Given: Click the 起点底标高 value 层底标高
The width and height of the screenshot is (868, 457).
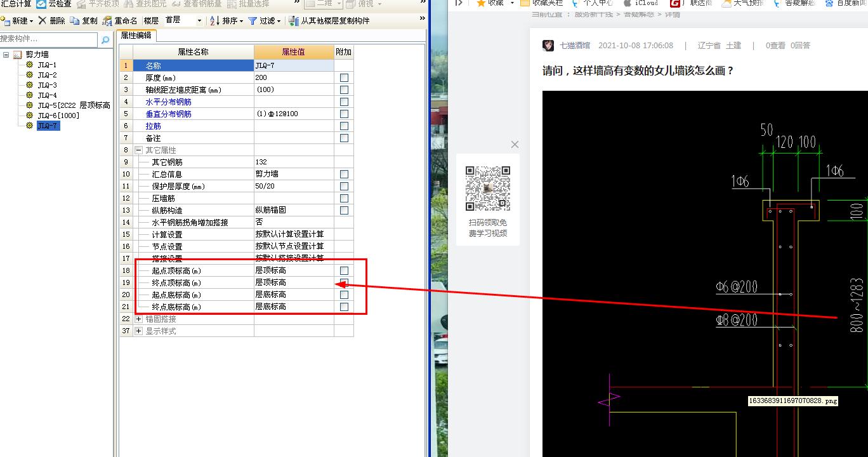Looking at the screenshot, I should point(294,295).
